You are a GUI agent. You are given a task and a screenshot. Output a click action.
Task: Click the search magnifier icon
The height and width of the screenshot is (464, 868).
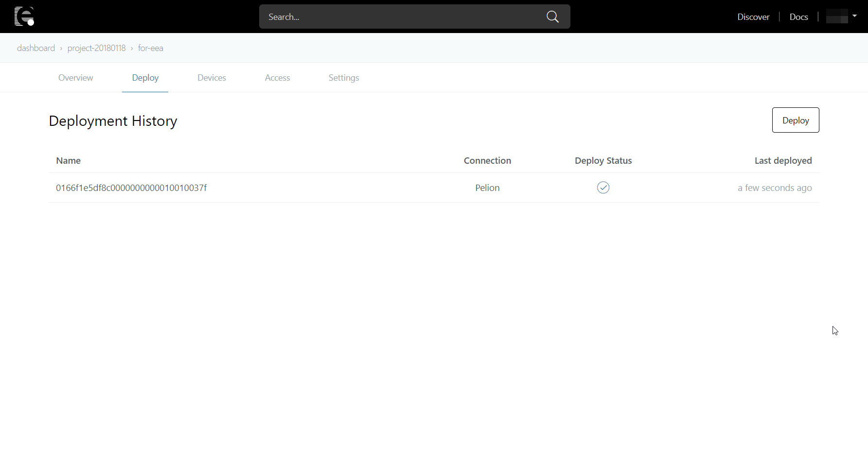tap(552, 16)
